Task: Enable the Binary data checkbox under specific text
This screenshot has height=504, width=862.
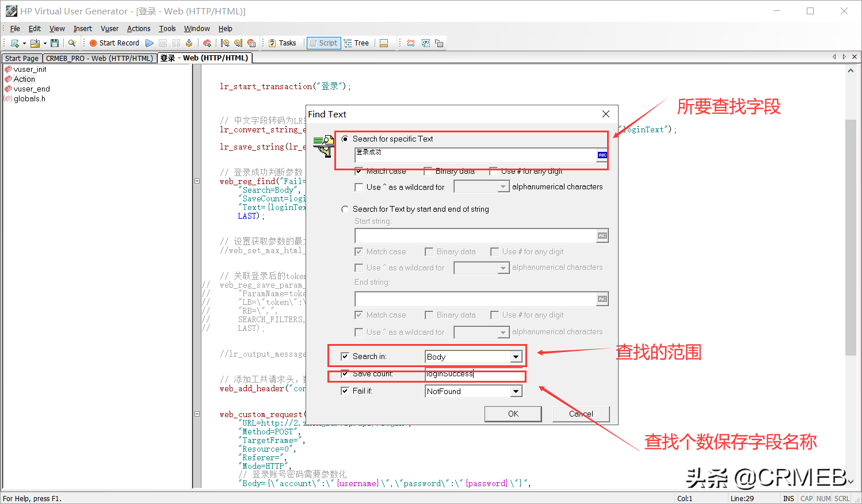Action: click(x=428, y=171)
